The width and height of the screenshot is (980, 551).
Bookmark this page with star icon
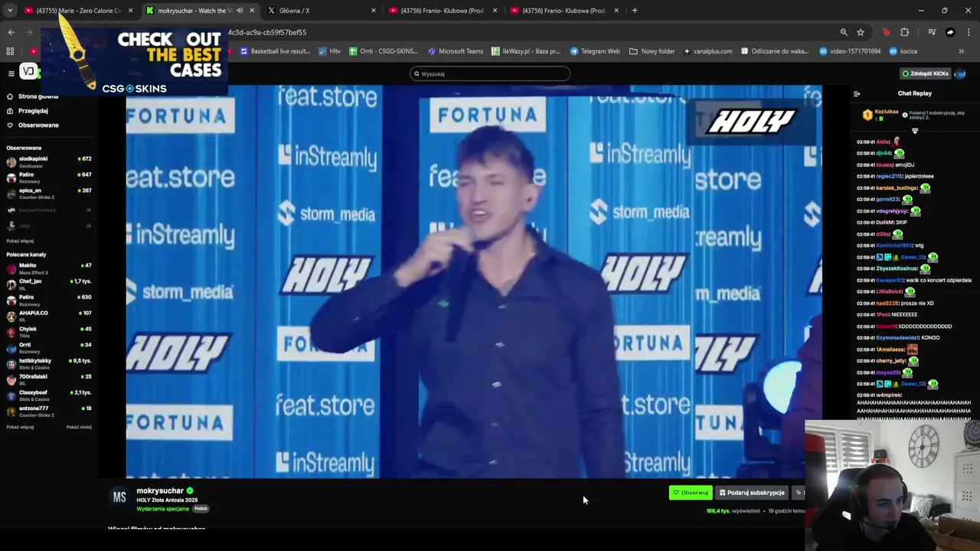[x=861, y=32]
